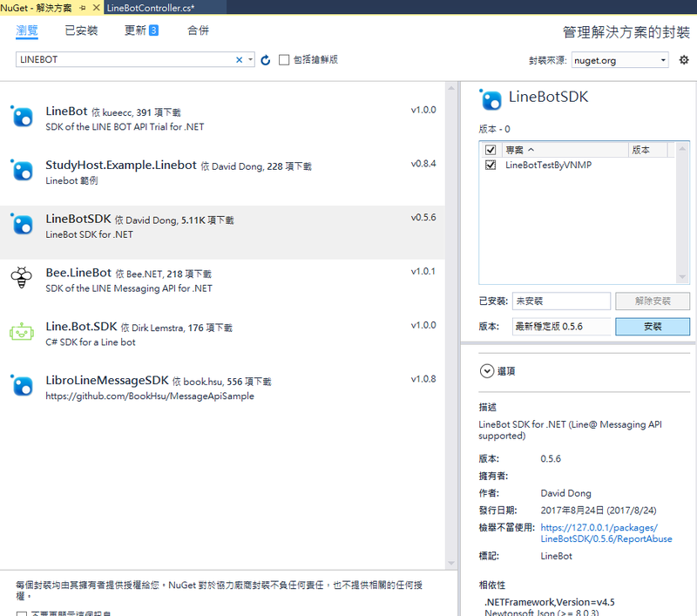697x616 pixels.
Task: Click the project list scrollbar down arrow
Action: click(x=682, y=277)
